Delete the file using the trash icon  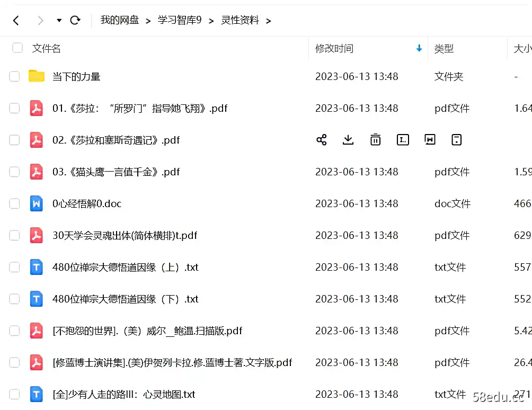(x=375, y=139)
